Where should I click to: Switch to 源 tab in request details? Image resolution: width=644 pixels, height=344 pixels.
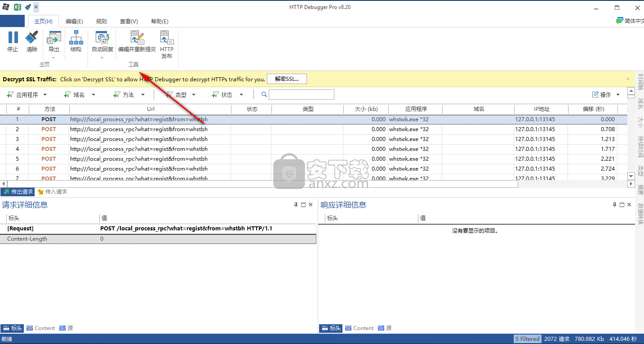click(66, 328)
